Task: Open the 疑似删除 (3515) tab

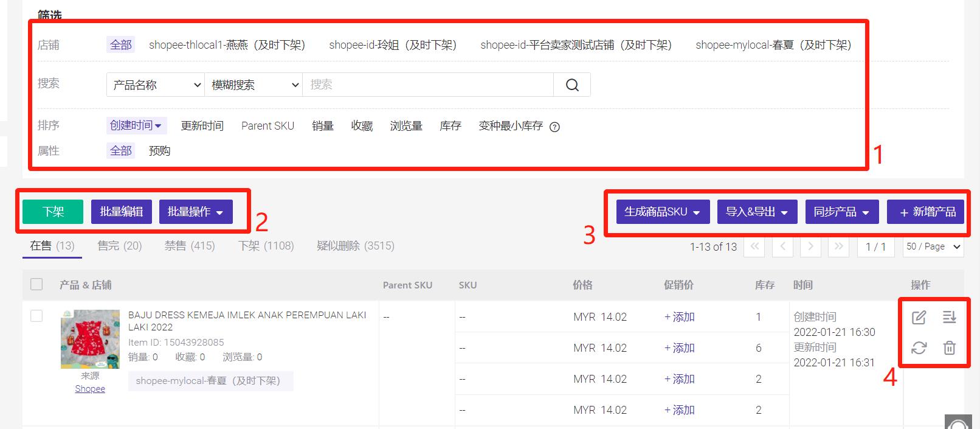Action: pyautogui.click(x=355, y=246)
